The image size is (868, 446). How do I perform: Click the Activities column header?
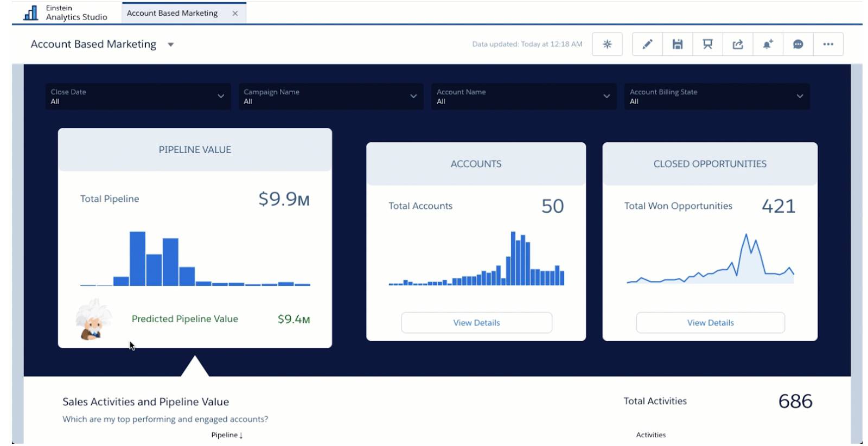click(651, 435)
